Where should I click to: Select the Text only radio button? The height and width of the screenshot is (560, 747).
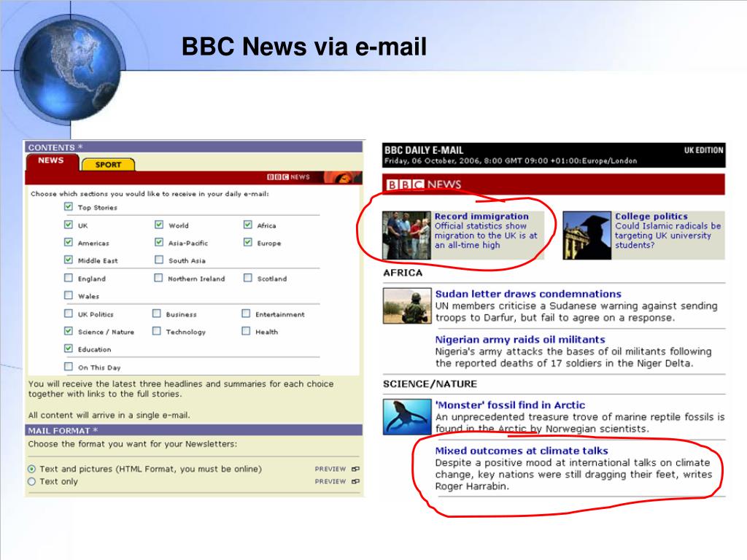[32, 481]
